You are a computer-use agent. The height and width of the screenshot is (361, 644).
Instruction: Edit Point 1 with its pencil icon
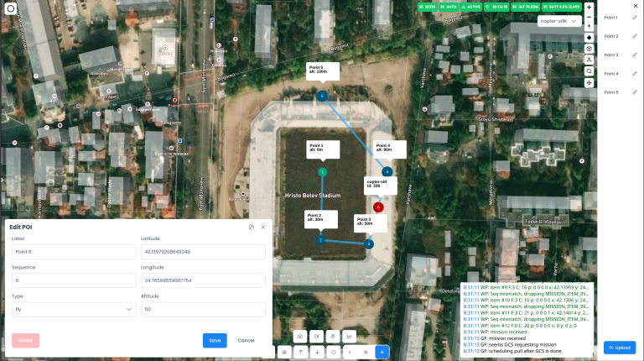point(635,18)
